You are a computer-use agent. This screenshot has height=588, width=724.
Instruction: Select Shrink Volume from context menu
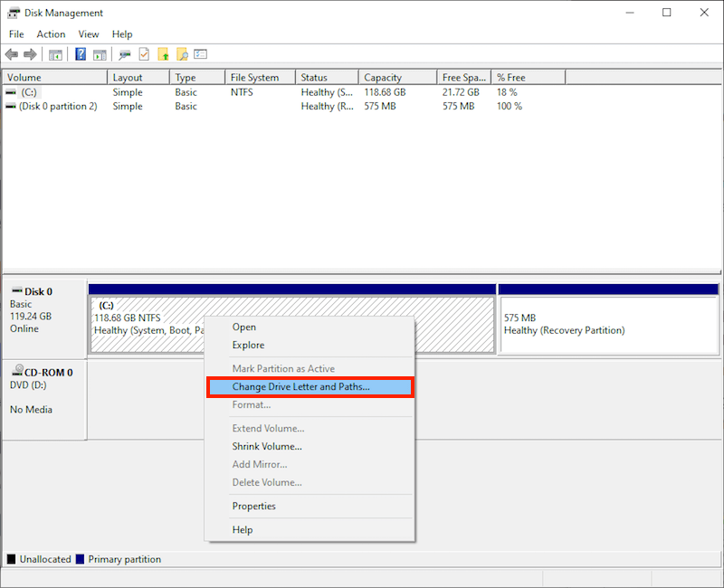(267, 446)
